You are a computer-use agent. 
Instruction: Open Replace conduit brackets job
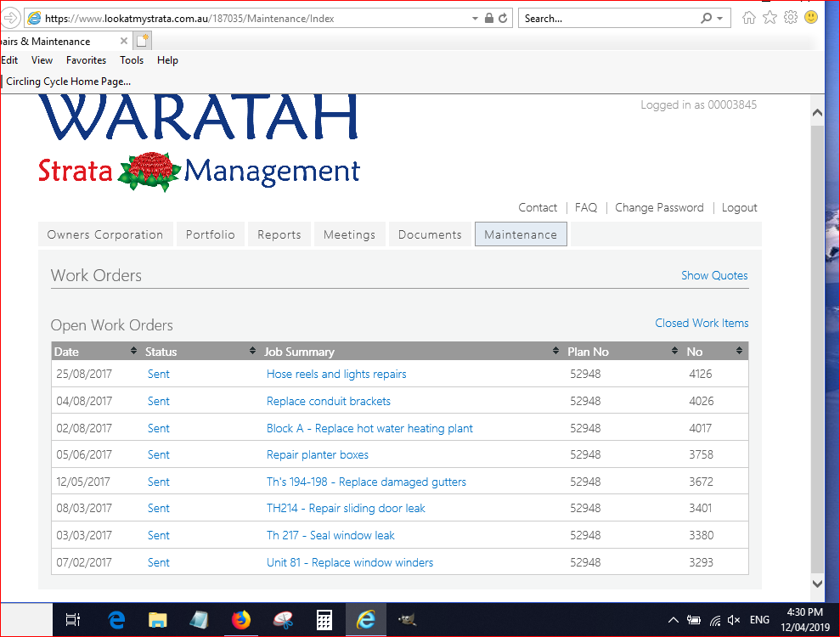point(329,401)
